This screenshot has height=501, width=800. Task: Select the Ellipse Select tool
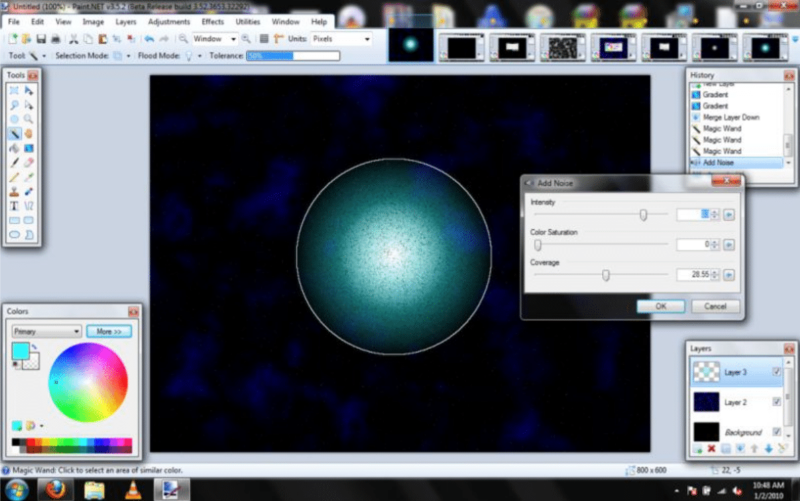(14, 119)
